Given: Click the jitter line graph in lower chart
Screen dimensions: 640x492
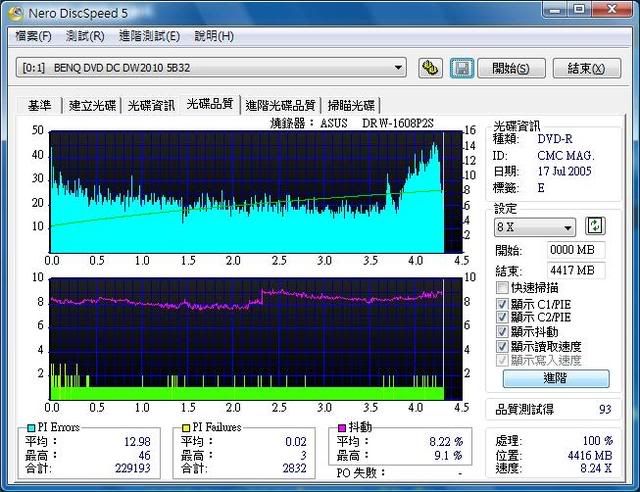Looking at the screenshot, I should pyautogui.click(x=245, y=300).
